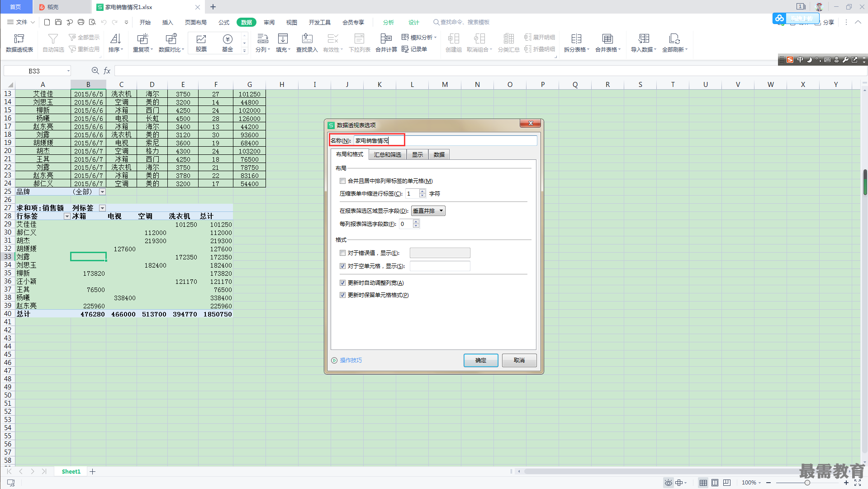Check 合并且居中排列带标签的单元格 option

[342, 181]
